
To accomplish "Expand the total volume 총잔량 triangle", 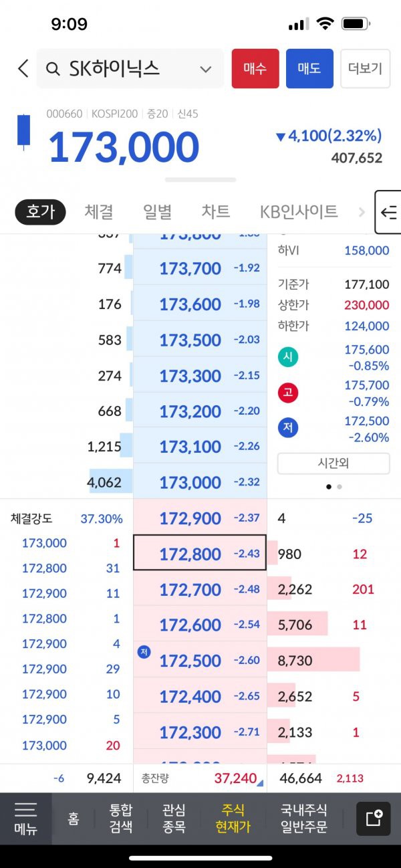I will pyautogui.click(x=259, y=782).
